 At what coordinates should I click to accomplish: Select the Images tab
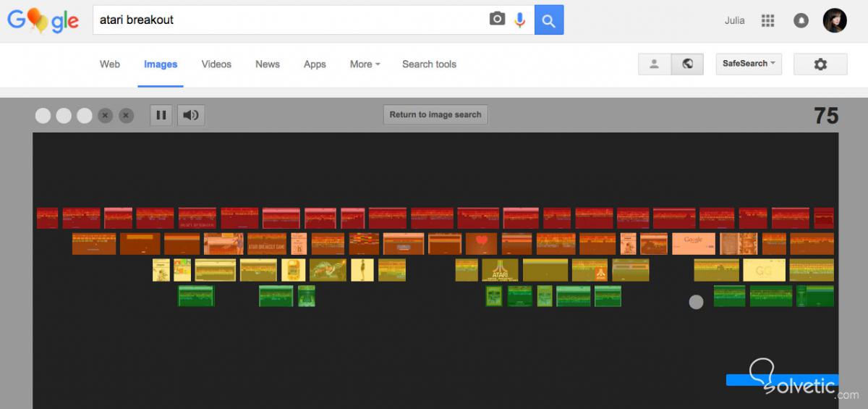[x=161, y=64]
